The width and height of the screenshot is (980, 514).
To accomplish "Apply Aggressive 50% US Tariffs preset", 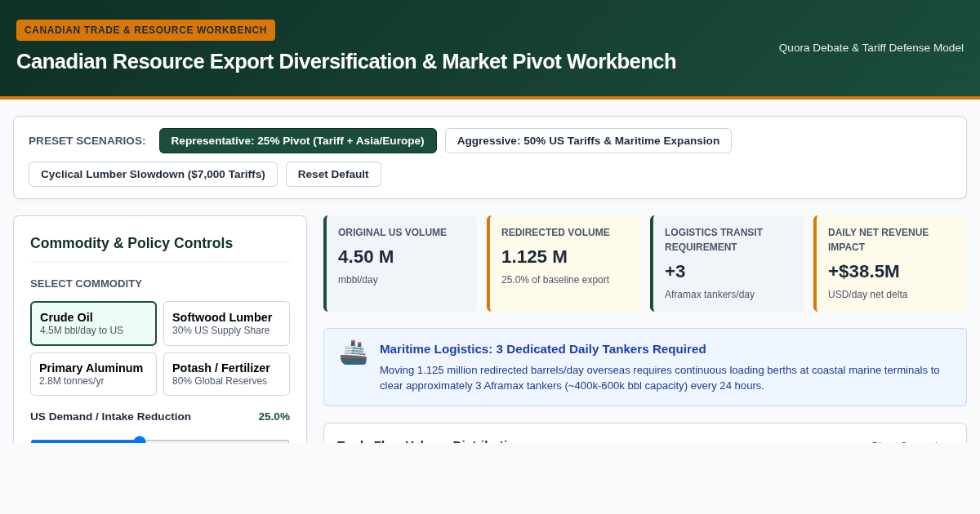I will [588, 140].
